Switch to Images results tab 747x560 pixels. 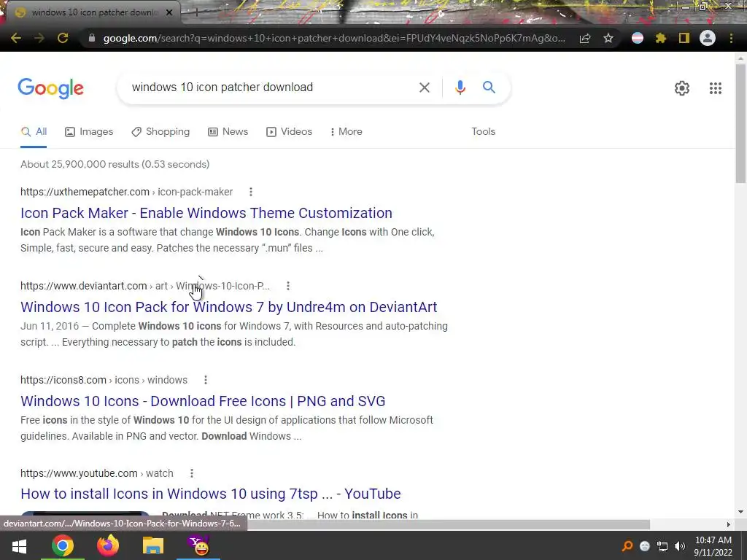pyautogui.click(x=89, y=132)
